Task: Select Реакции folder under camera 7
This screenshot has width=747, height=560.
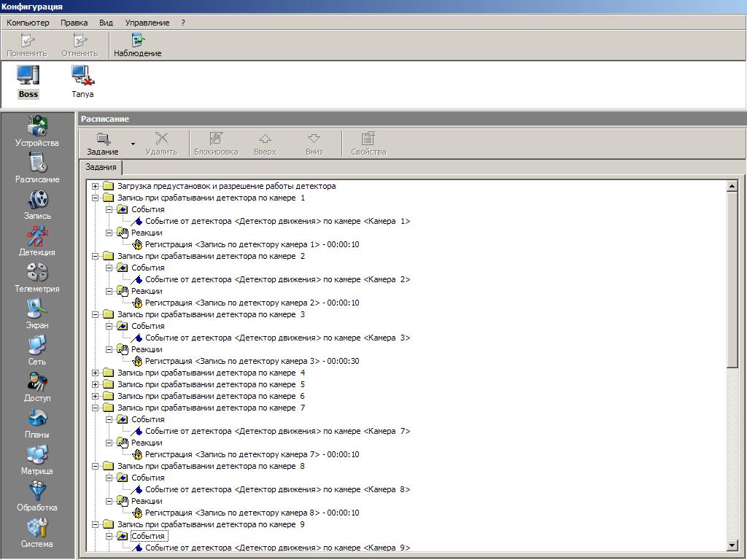Action: [147, 443]
